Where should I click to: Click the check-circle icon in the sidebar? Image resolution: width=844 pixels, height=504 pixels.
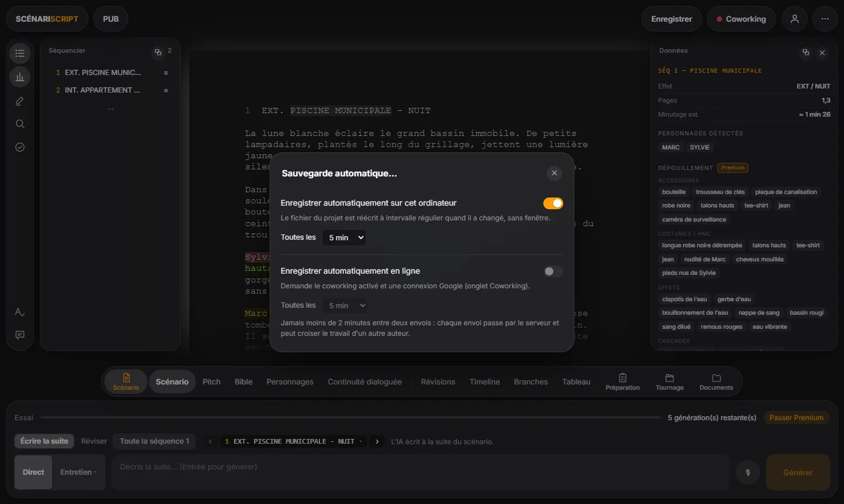(x=20, y=147)
